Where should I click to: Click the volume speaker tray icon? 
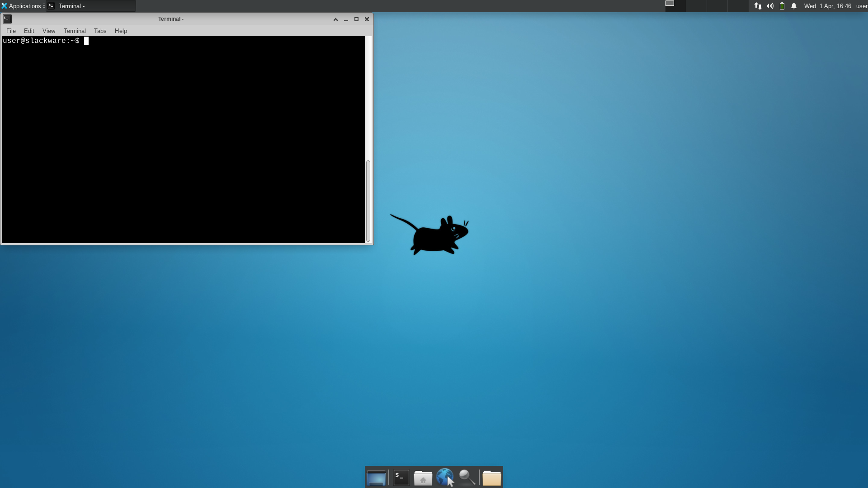(770, 6)
